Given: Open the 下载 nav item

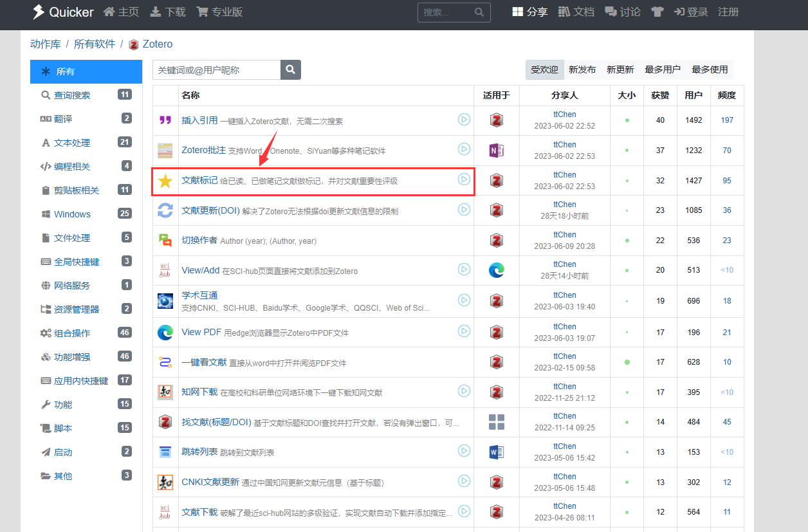Looking at the screenshot, I should click(168, 12).
